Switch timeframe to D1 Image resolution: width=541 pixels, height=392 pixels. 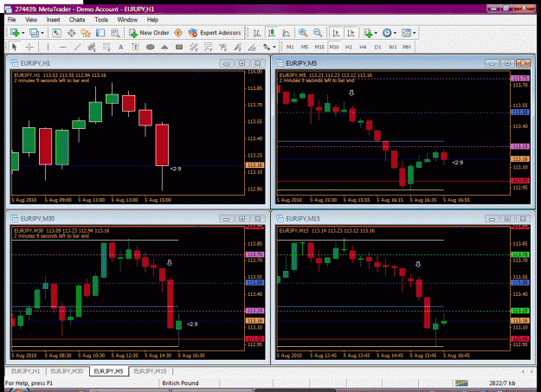click(377, 47)
